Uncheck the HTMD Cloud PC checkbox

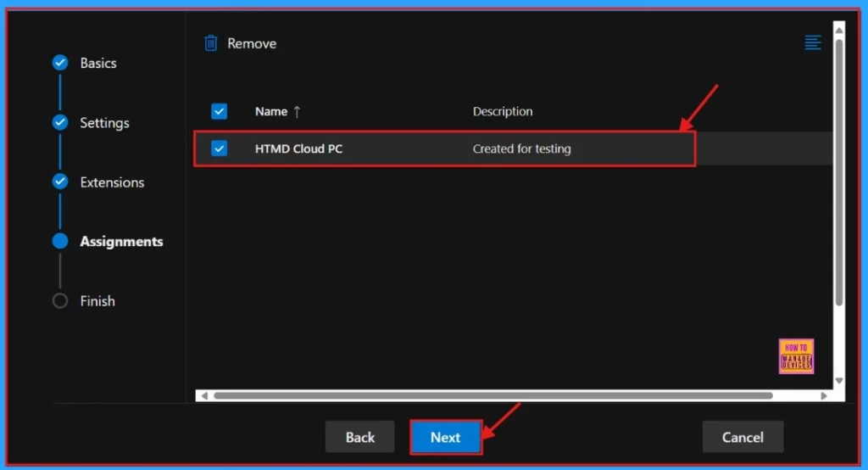[220, 148]
